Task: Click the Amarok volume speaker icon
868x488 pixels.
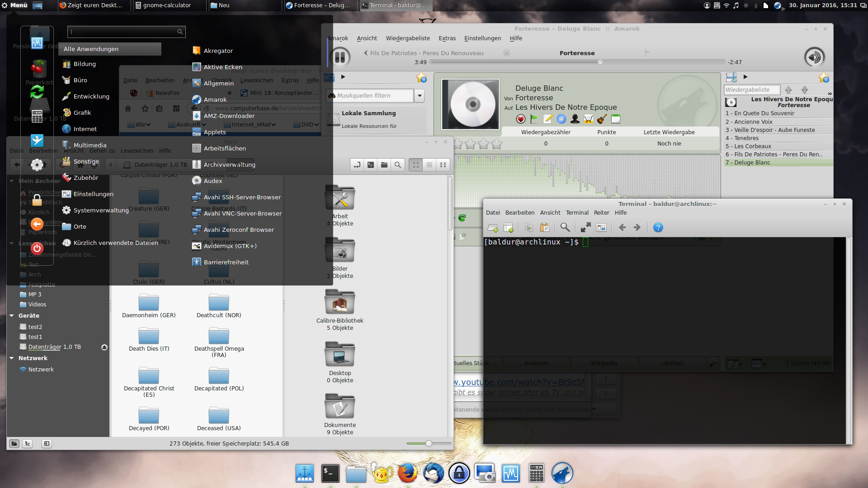Action: (x=814, y=57)
